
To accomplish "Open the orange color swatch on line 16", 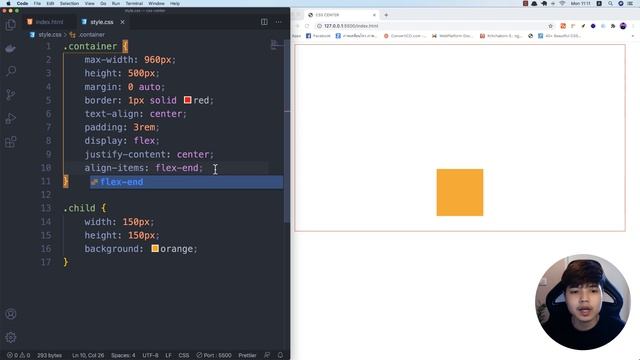I will (x=155, y=249).
